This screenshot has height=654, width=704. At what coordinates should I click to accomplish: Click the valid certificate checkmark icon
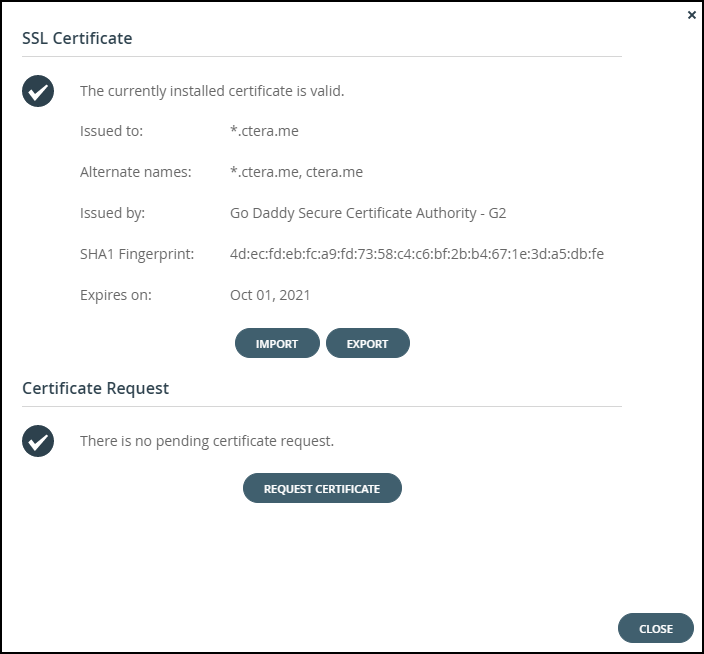pyautogui.click(x=38, y=91)
